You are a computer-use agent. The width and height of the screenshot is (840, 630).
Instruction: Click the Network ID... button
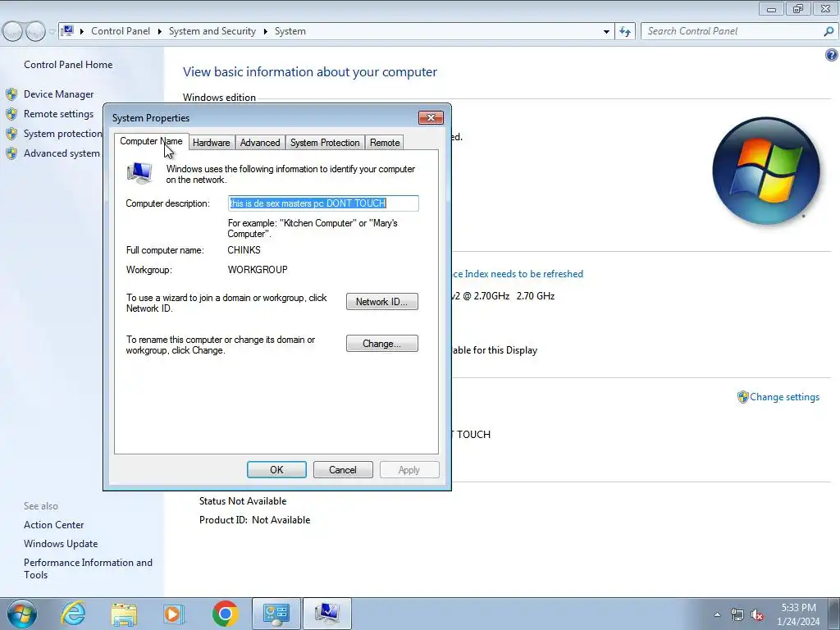point(382,302)
